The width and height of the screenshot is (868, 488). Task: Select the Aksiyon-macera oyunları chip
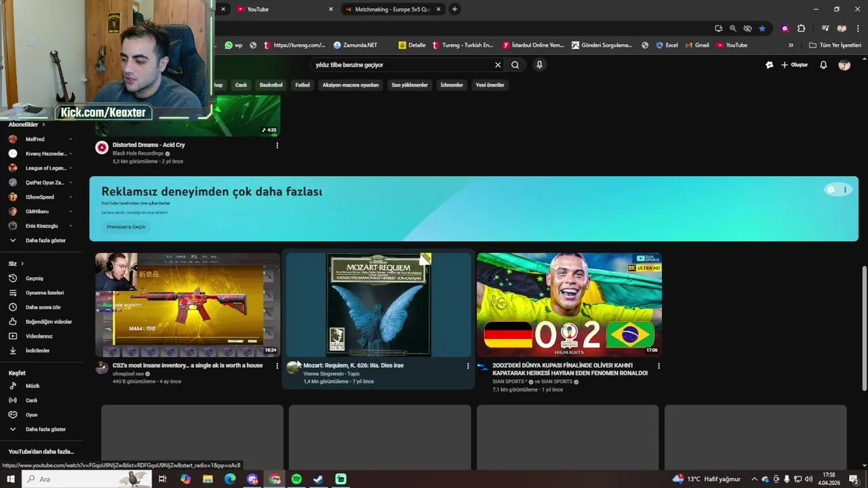[351, 85]
